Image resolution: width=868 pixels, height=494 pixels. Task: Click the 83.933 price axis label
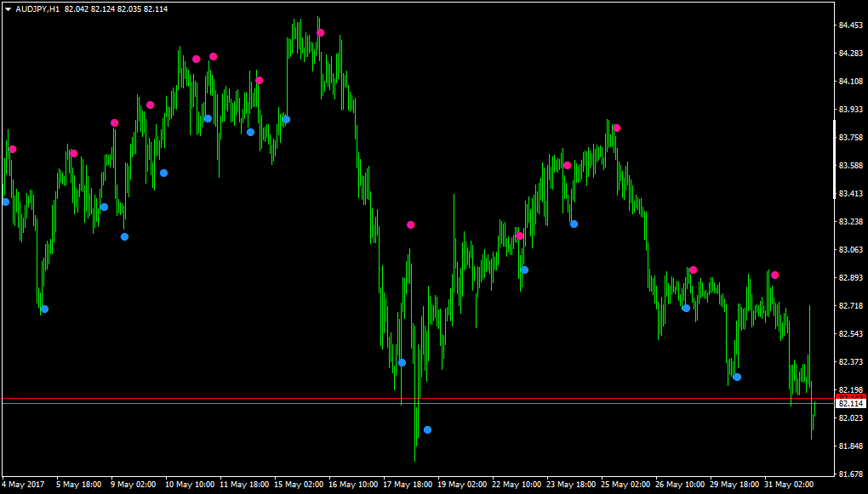(851, 110)
